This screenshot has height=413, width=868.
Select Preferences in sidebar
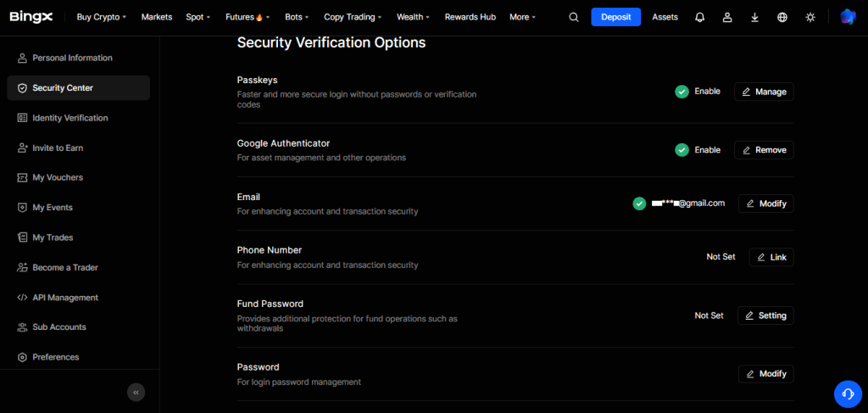coord(79,357)
